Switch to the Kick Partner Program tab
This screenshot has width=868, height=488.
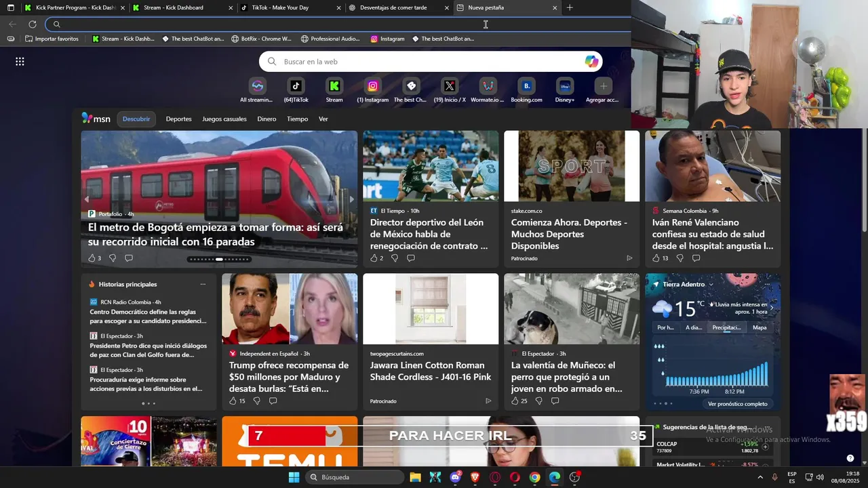tap(75, 8)
